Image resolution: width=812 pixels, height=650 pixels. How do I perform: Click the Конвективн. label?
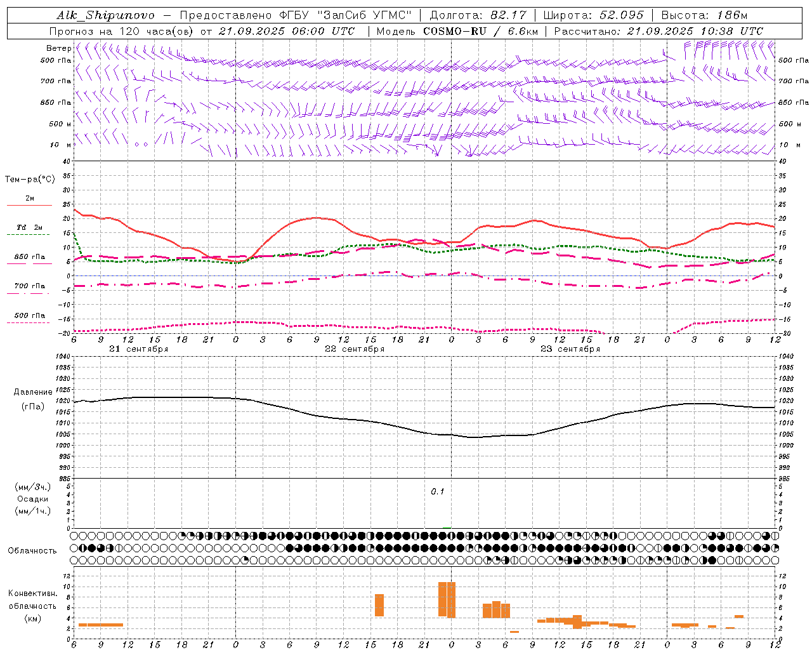pos(33,594)
